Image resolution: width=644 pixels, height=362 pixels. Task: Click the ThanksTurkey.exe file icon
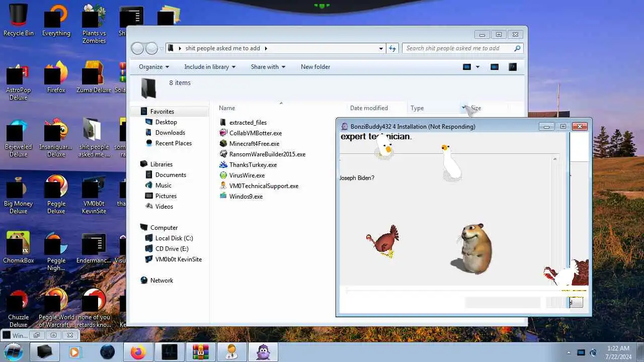[223, 165]
